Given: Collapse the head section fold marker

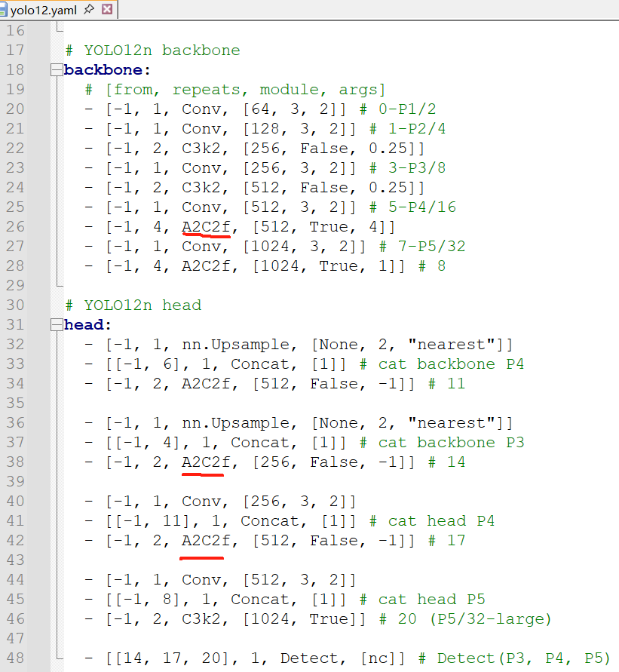Looking at the screenshot, I should click(55, 325).
